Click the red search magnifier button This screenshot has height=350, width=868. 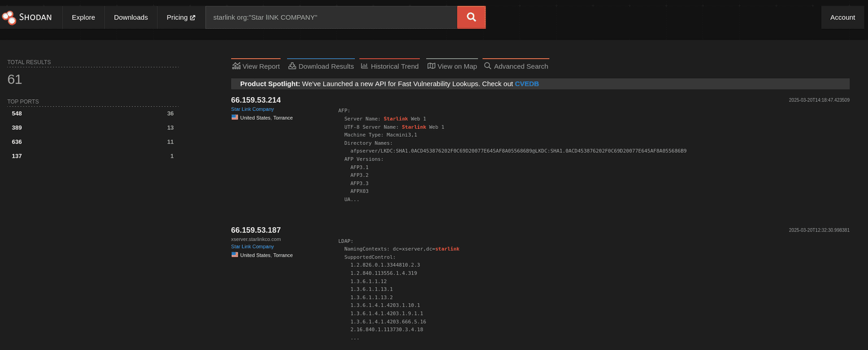coord(471,18)
